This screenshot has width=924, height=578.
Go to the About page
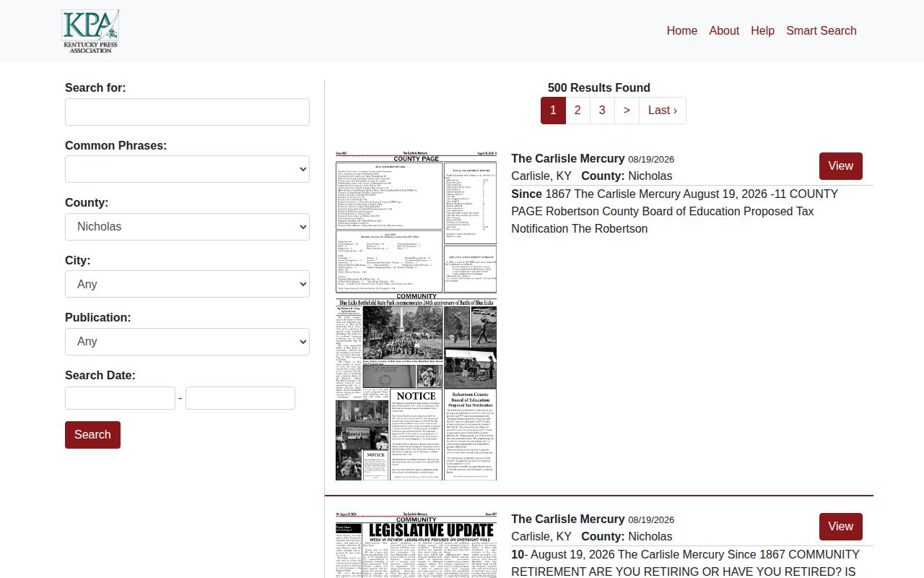tap(724, 30)
